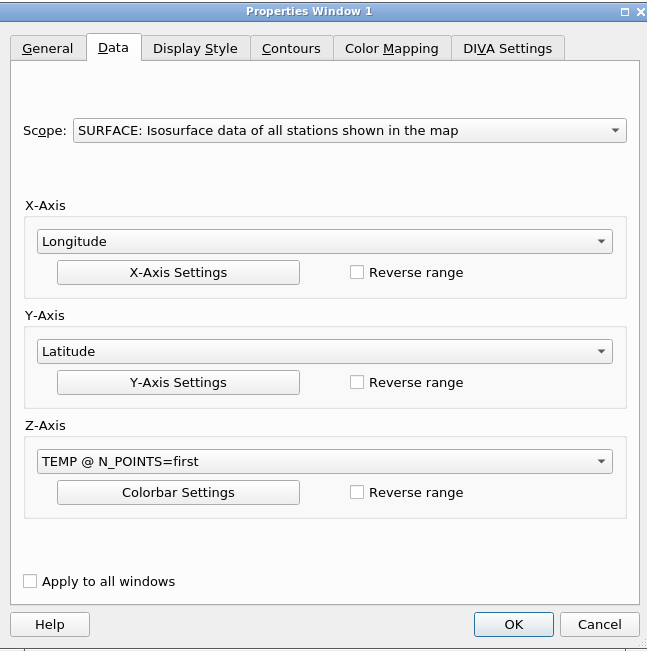Open the X-Axis Longitude dropdown
Viewport: 647px width, 651px height.
tap(325, 241)
